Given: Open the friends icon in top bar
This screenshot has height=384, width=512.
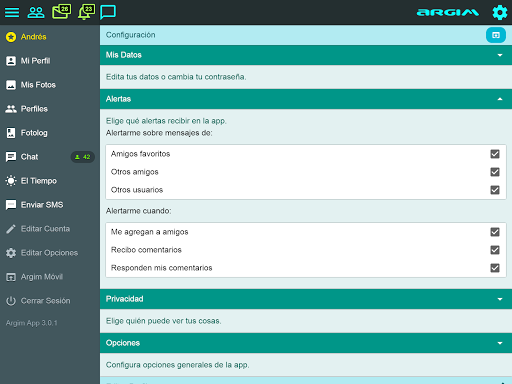Looking at the screenshot, I should (x=36, y=12).
